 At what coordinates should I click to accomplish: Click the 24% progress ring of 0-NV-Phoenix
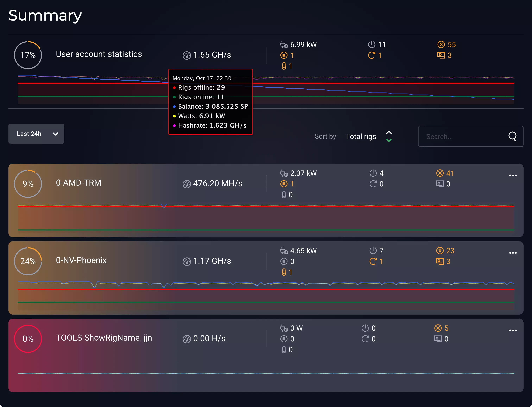[x=28, y=261]
